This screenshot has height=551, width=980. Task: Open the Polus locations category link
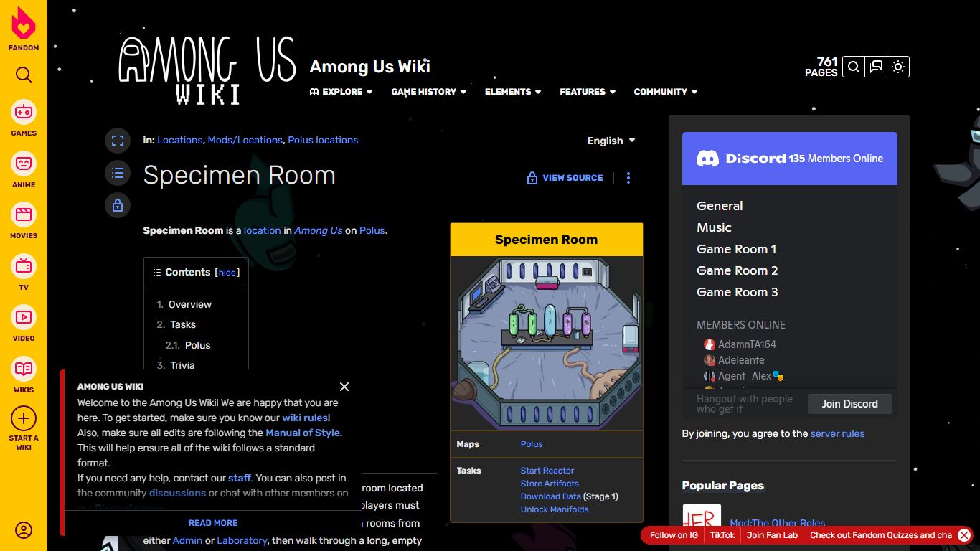point(323,140)
